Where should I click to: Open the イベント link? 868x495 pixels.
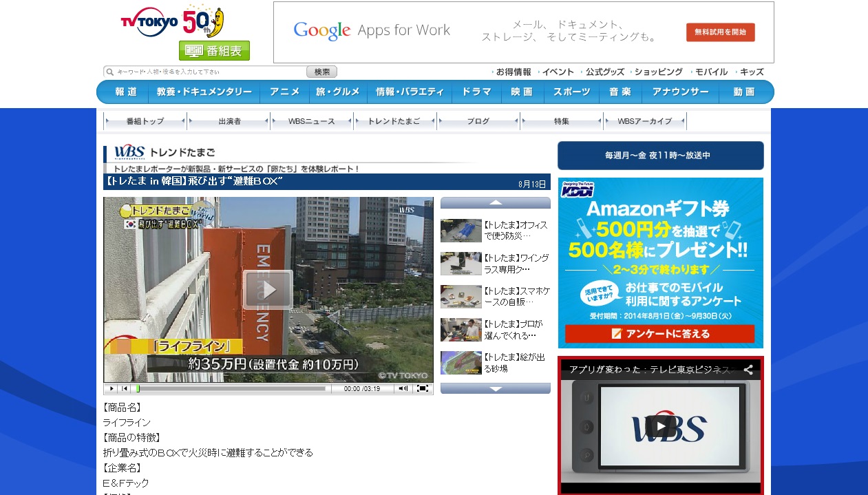tap(557, 72)
